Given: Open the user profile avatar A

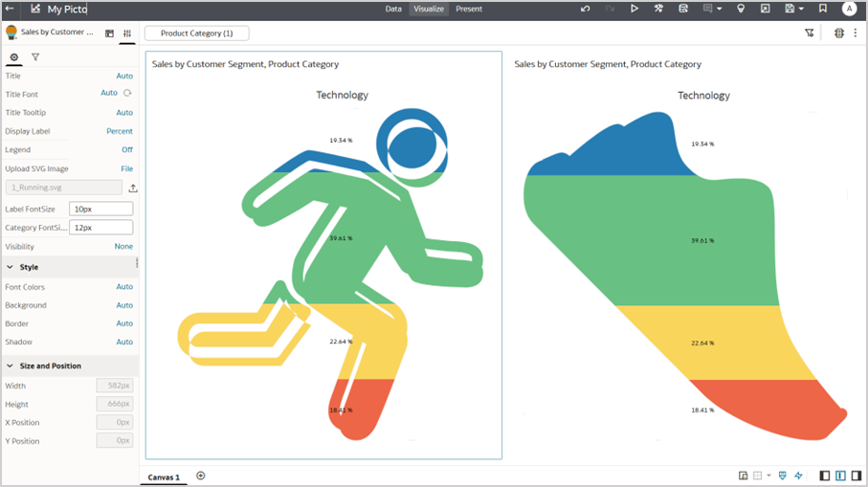Looking at the screenshot, I should pyautogui.click(x=849, y=9).
